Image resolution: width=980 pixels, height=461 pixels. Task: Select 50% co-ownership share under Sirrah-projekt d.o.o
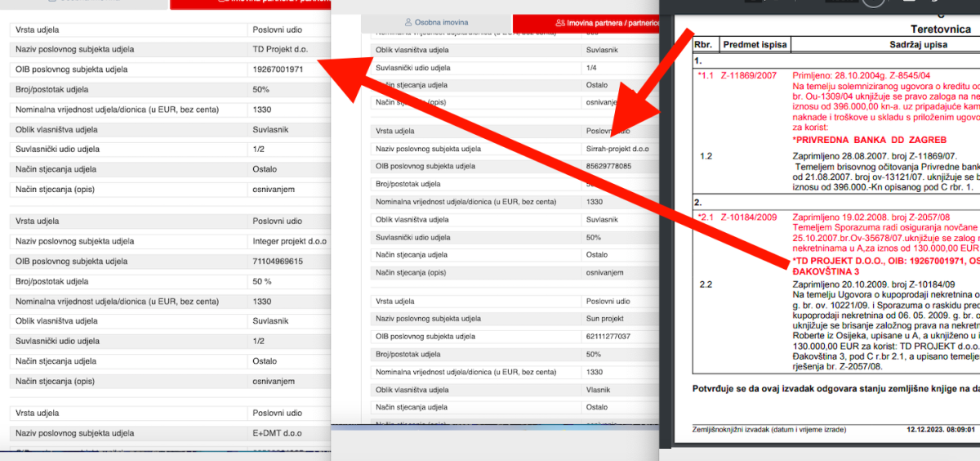coord(594,237)
